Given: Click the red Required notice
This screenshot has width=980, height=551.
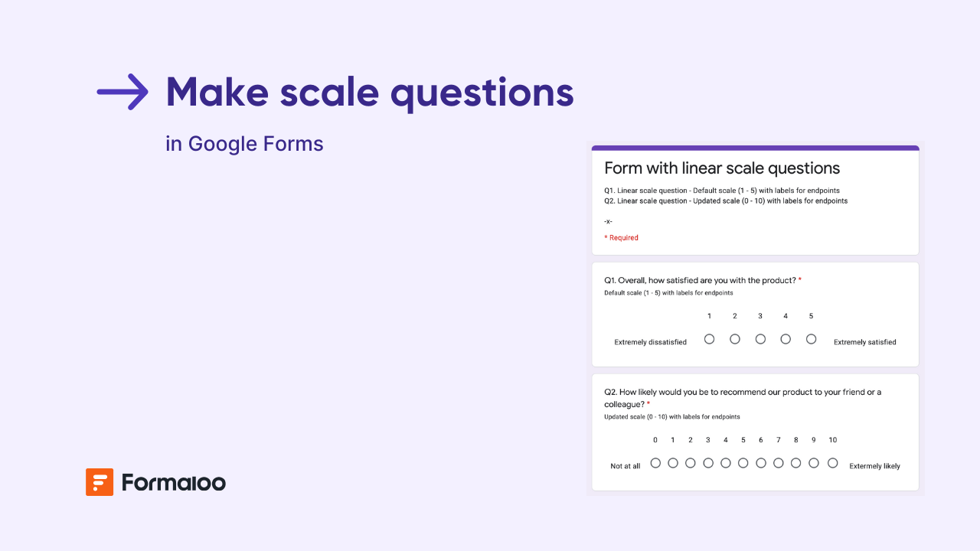Looking at the screenshot, I should pyautogui.click(x=620, y=237).
